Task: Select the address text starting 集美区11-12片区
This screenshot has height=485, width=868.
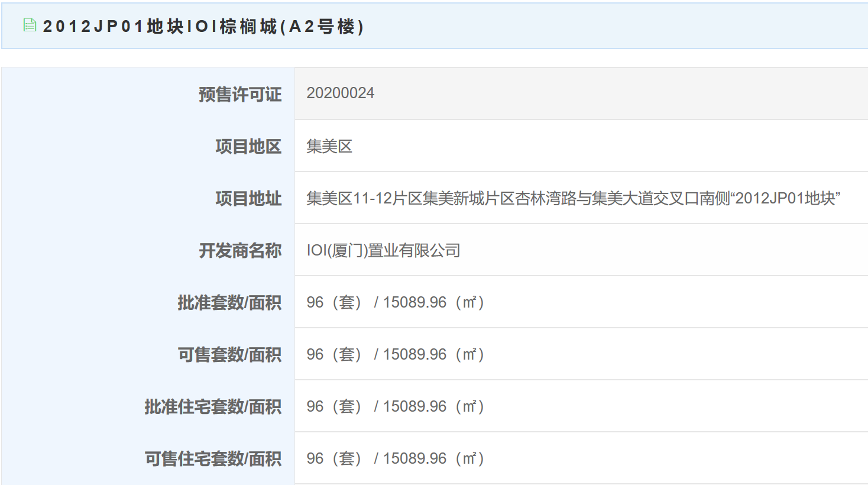Action: (x=574, y=198)
